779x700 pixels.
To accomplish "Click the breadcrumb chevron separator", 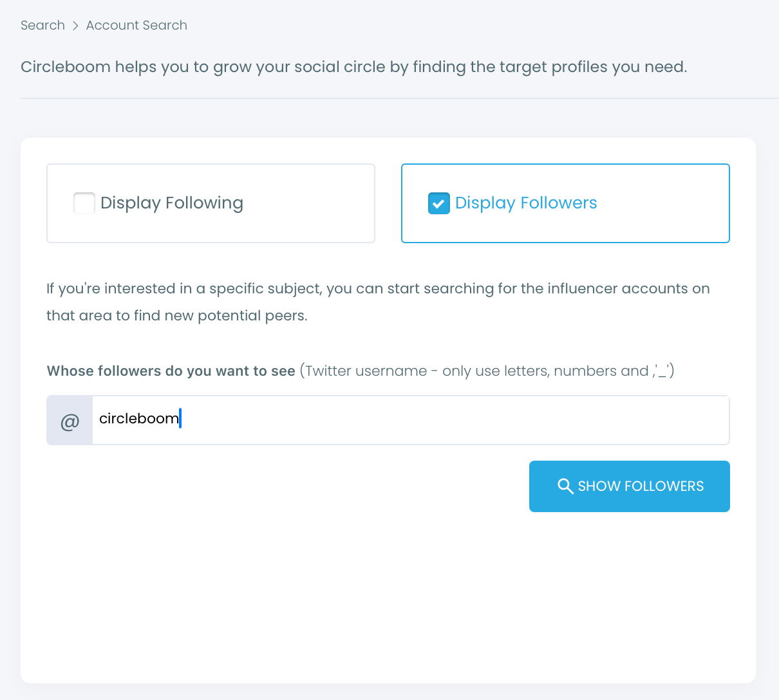I will click(x=75, y=26).
